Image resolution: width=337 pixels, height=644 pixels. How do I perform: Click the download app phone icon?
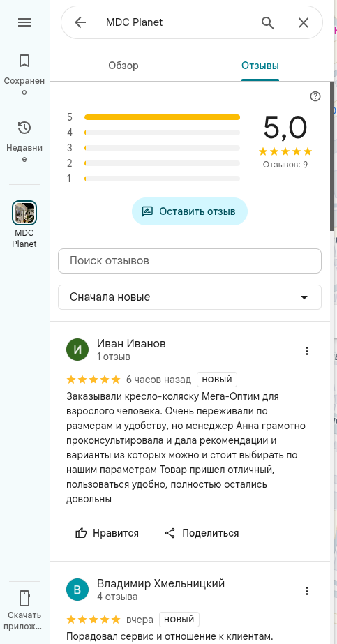click(x=24, y=599)
